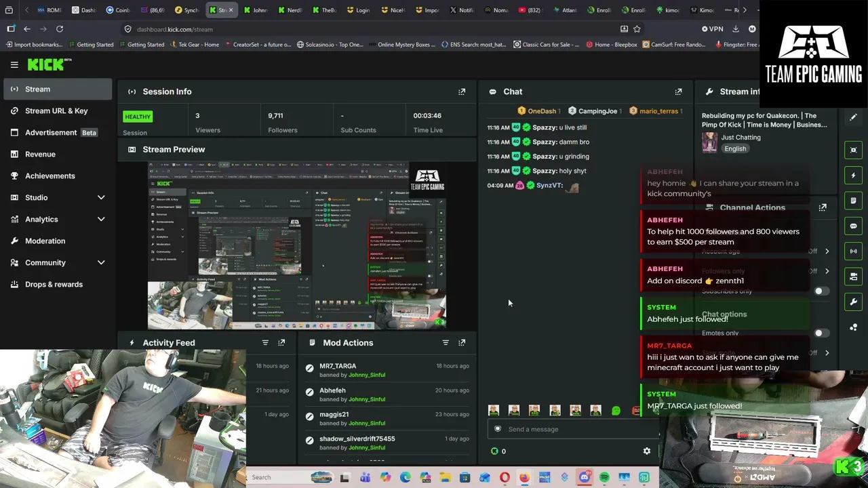Open the Home - Bleepbox bookmark
This screenshot has width=868, height=488.
tap(611, 45)
